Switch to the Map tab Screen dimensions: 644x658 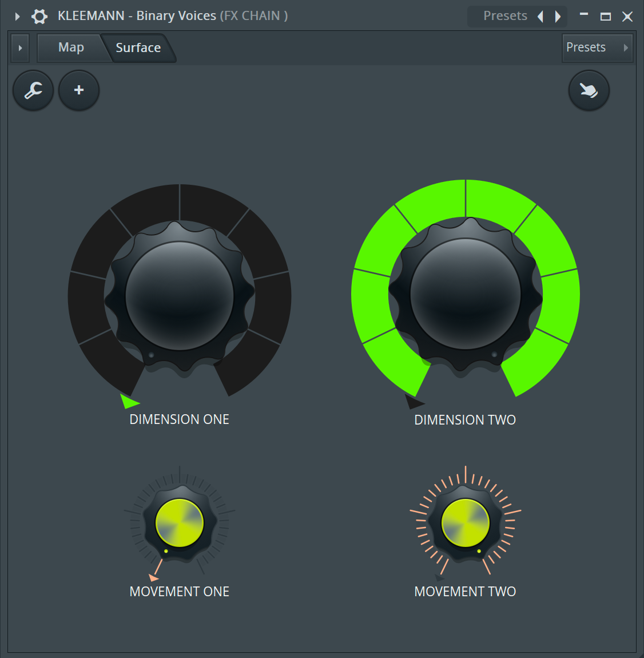[71, 47]
